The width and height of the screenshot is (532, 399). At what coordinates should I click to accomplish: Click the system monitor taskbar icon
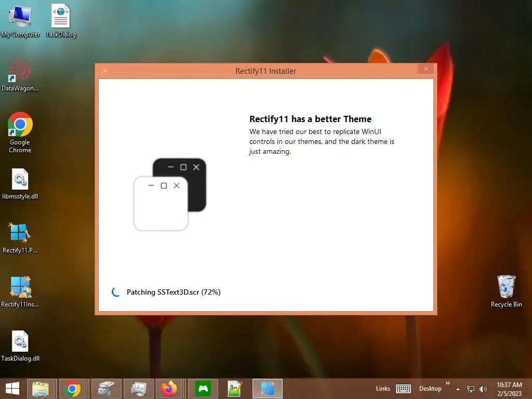click(138, 389)
